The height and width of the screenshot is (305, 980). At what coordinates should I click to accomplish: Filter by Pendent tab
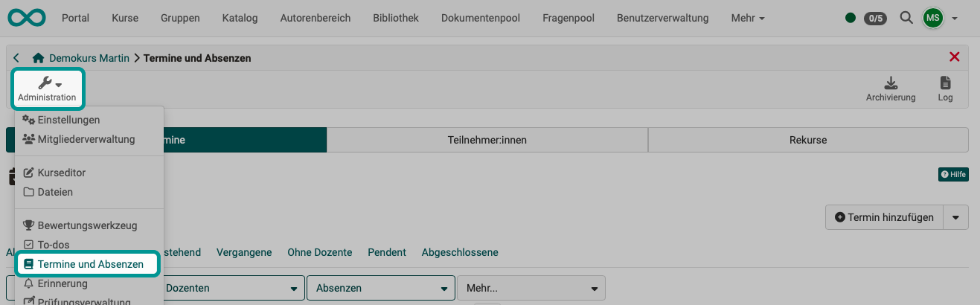coord(387,252)
